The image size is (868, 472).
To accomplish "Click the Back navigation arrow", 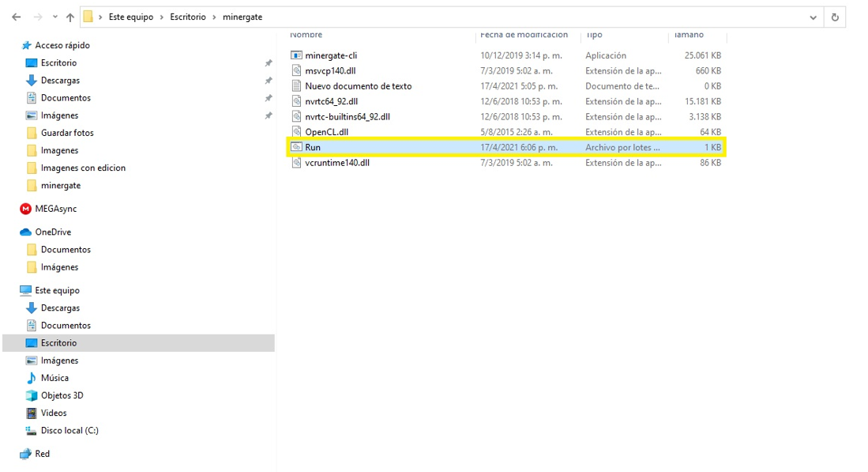I will (x=17, y=17).
